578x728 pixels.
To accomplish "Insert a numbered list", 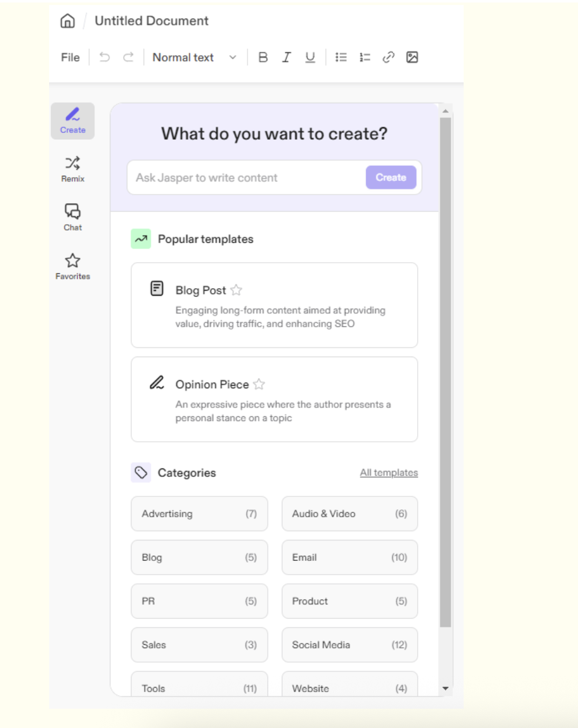I will pyautogui.click(x=365, y=57).
